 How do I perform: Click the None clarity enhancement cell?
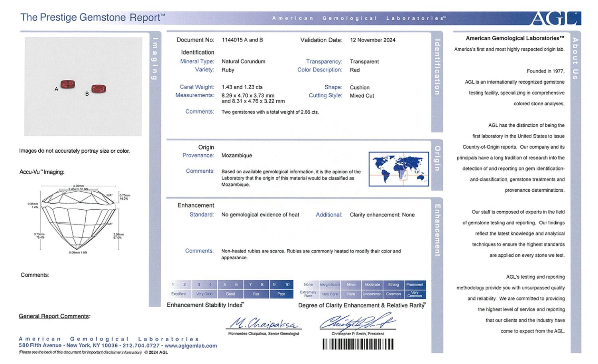click(308, 285)
